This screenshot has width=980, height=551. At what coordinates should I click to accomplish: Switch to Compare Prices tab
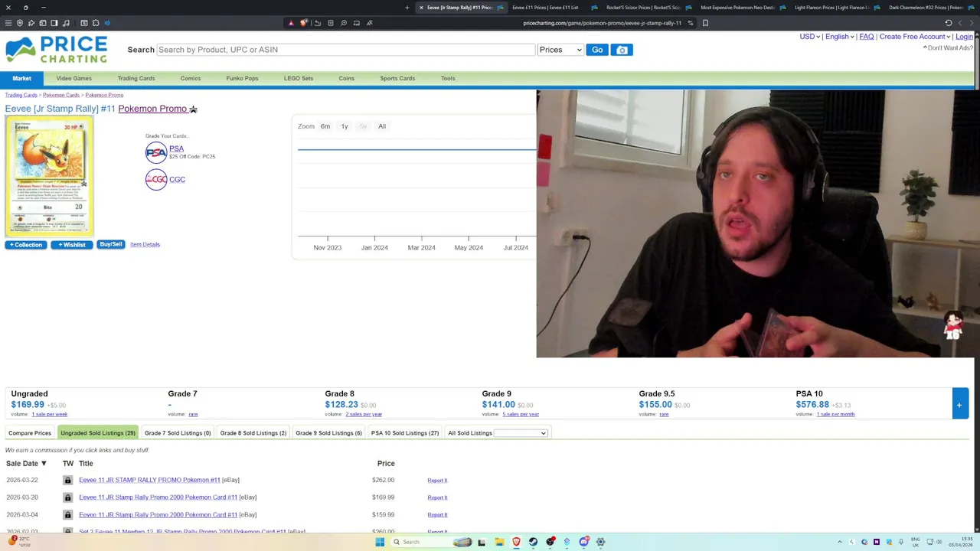[30, 433]
